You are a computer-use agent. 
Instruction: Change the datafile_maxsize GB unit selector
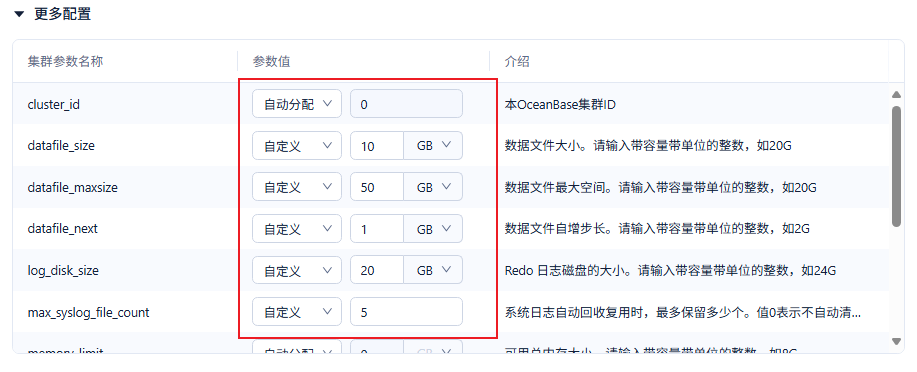coord(433,187)
